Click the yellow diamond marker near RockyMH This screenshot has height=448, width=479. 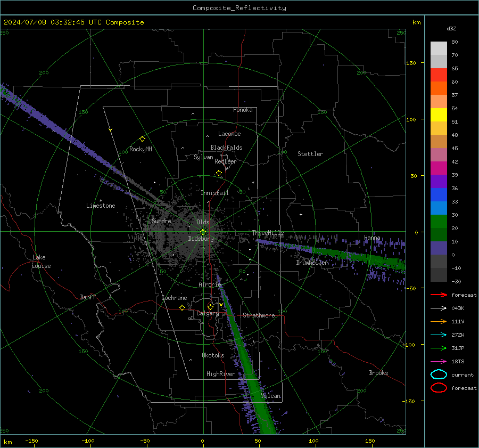(x=142, y=139)
